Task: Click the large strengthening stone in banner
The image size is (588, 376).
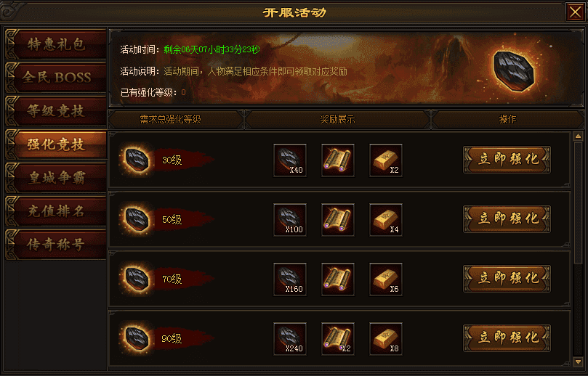Action: tap(513, 71)
